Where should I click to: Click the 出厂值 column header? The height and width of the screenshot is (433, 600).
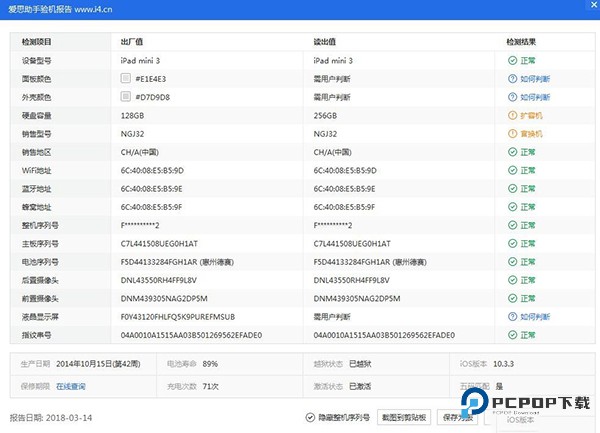pyautogui.click(x=132, y=42)
